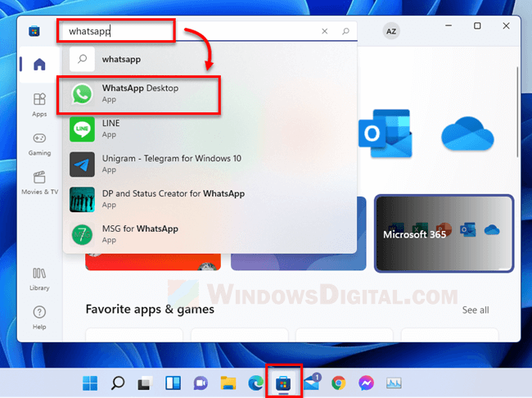The image size is (532, 398).
Task: Open Task View from the taskbar
Action: [145, 383]
